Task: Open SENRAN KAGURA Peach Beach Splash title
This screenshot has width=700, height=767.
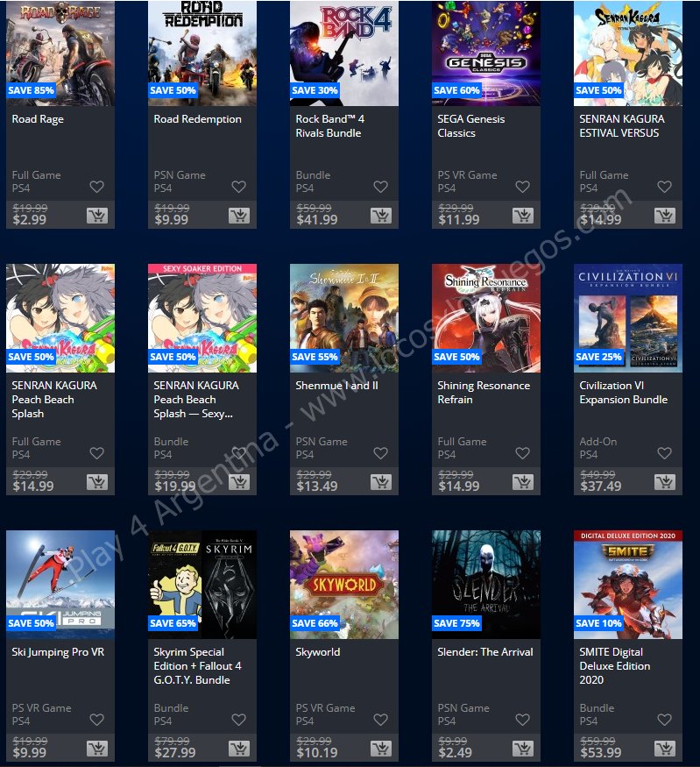Action: pyautogui.click(x=54, y=399)
